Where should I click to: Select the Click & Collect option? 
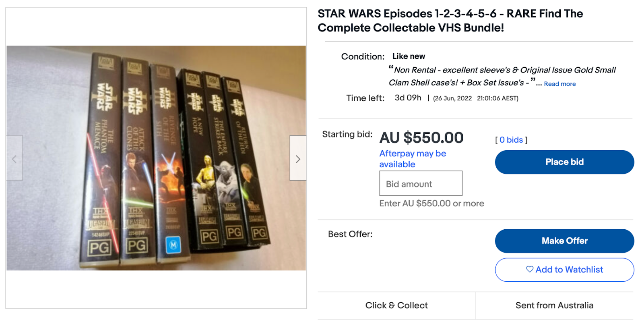point(396,305)
